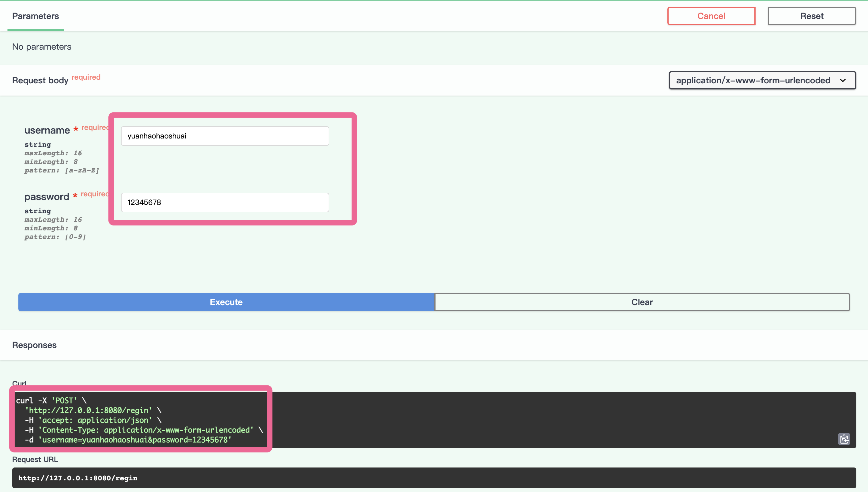
Task: Switch to the Parameters tab
Action: pos(36,16)
